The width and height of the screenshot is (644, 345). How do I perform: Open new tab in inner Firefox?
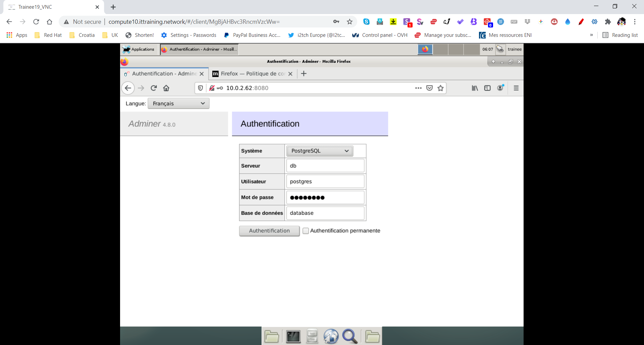[x=304, y=74]
